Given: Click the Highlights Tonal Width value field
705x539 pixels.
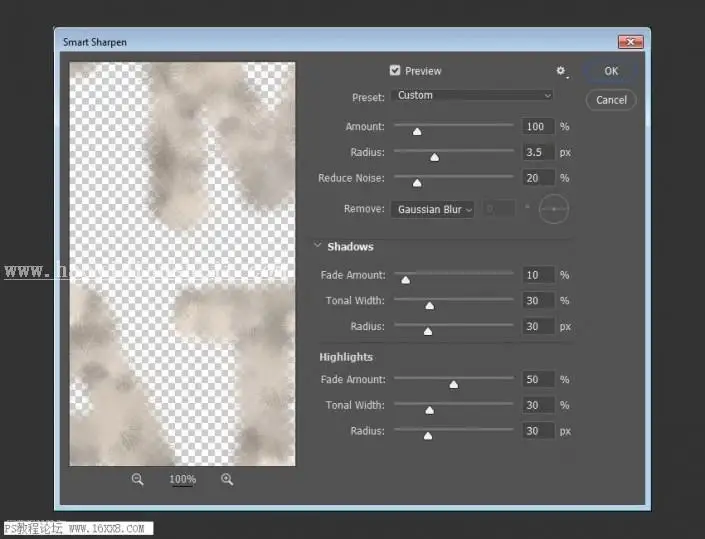Looking at the screenshot, I should coord(538,405).
